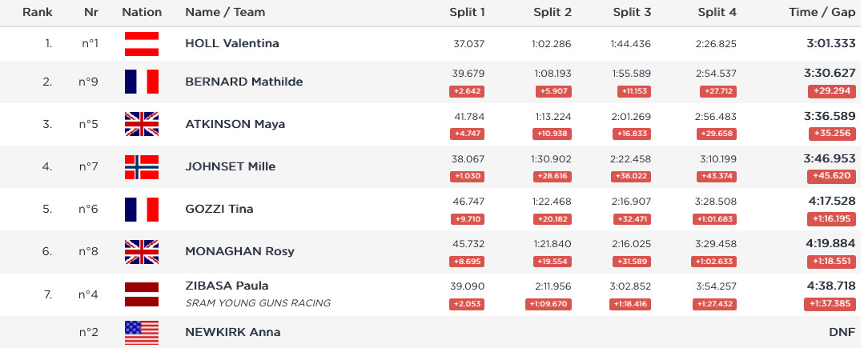Click the French flag beside GOZZI Tina
868x348 pixels.
142,209
